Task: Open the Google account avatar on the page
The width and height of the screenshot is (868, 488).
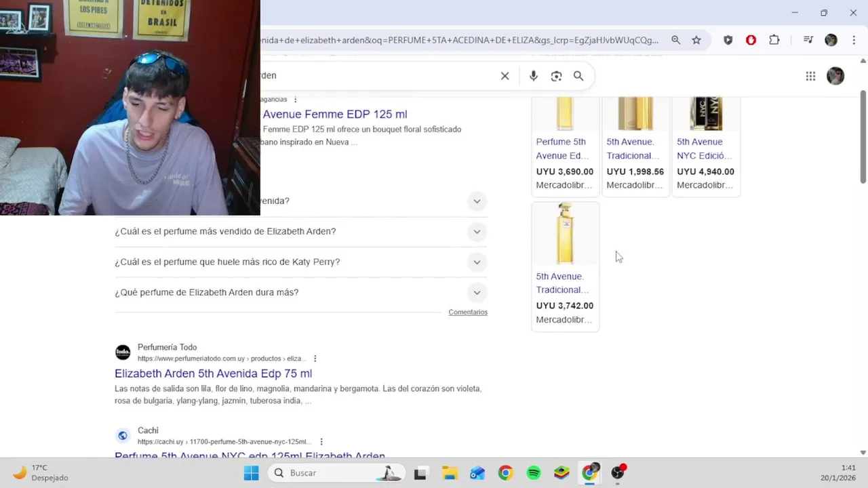Action: tap(835, 76)
